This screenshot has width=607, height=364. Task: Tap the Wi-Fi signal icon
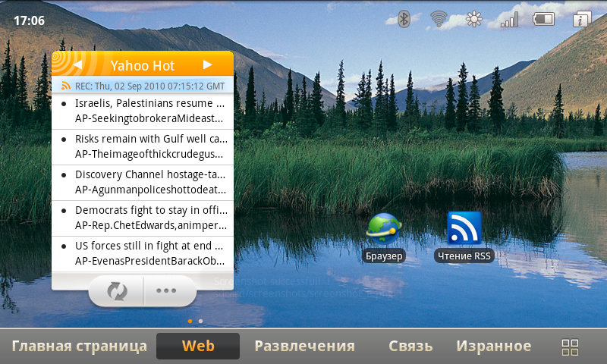439,19
